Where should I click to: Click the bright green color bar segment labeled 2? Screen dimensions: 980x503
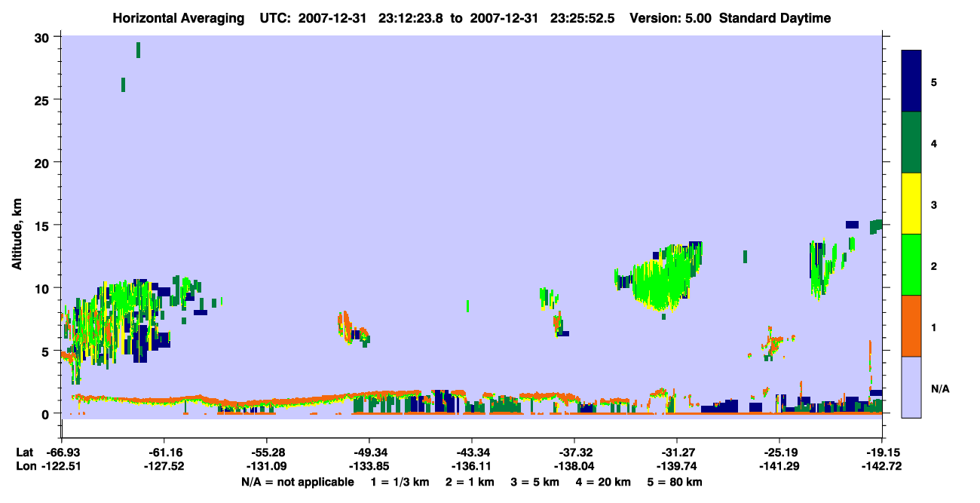tap(911, 264)
